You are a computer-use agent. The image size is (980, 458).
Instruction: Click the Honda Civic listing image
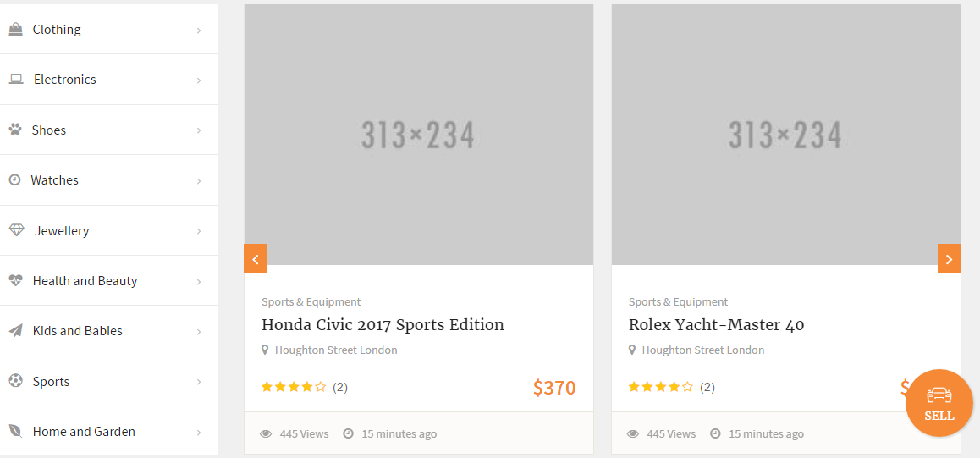pyautogui.click(x=419, y=135)
